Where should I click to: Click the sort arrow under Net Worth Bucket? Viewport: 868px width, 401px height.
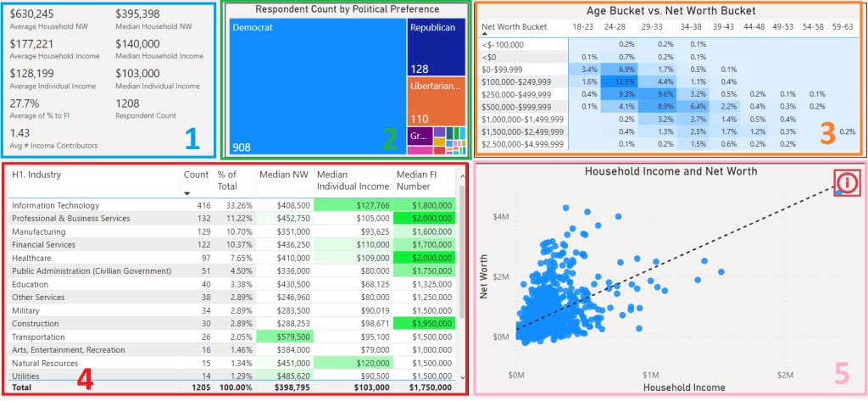point(485,35)
